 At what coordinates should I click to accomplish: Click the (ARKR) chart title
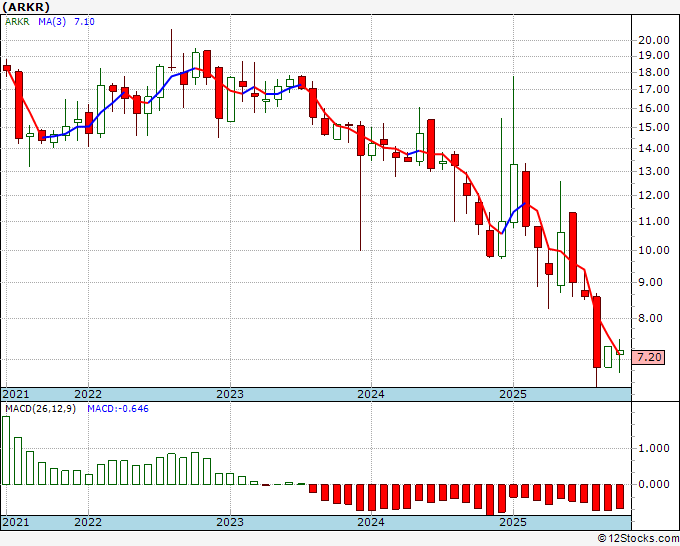[26, 7]
